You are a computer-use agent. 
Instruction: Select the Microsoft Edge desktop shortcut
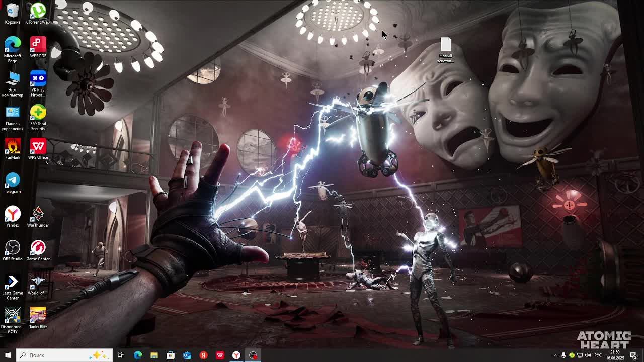pyautogui.click(x=13, y=50)
